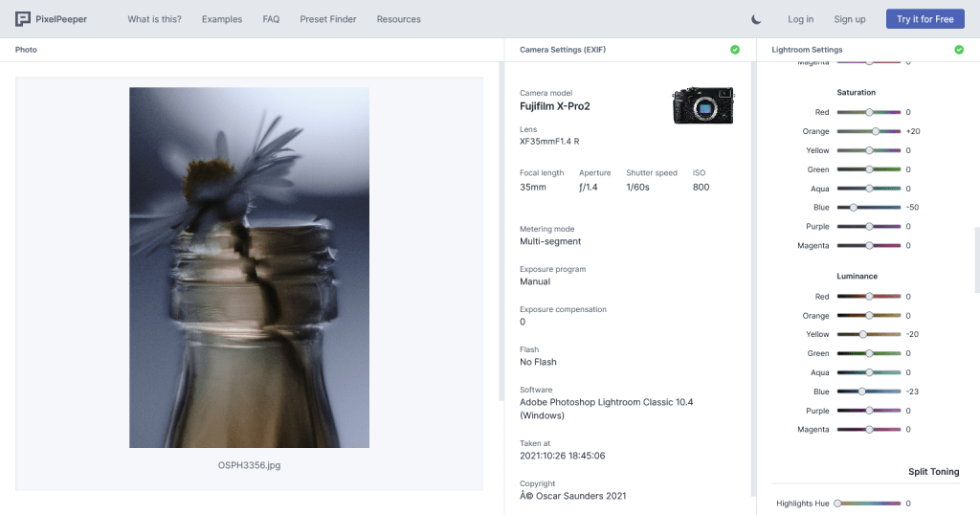Open Preset Finder from navigation
The height and width of the screenshot is (515, 980).
point(328,19)
